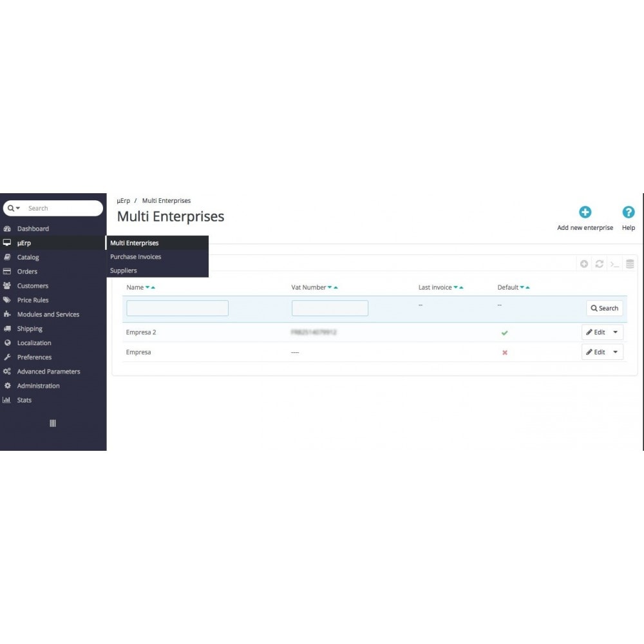Viewport: 644px width, 644px height.
Task: Click the Catalog book icon
Action: click(7, 257)
